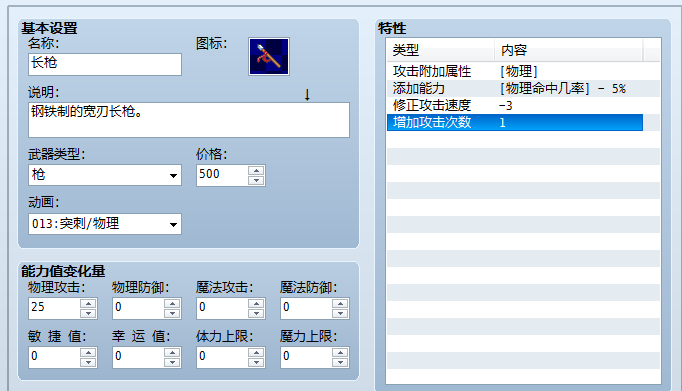Click the 内容 column header
682x391 pixels.
coord(568,50)
